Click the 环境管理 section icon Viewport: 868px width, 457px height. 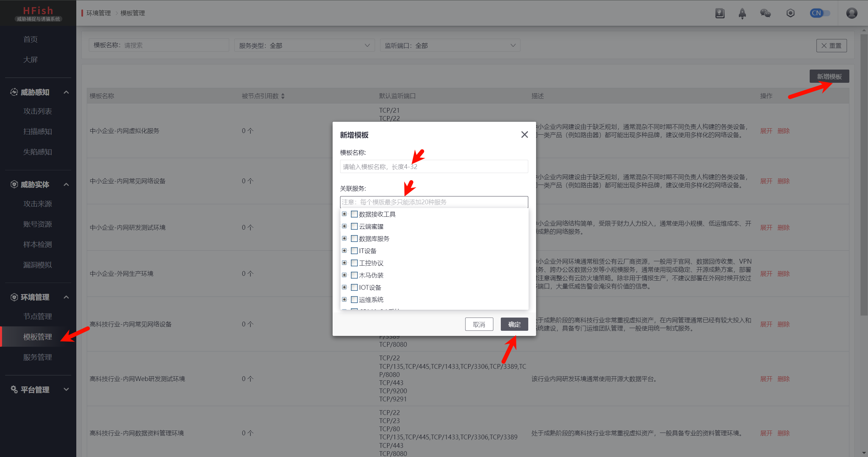point(14,297)
